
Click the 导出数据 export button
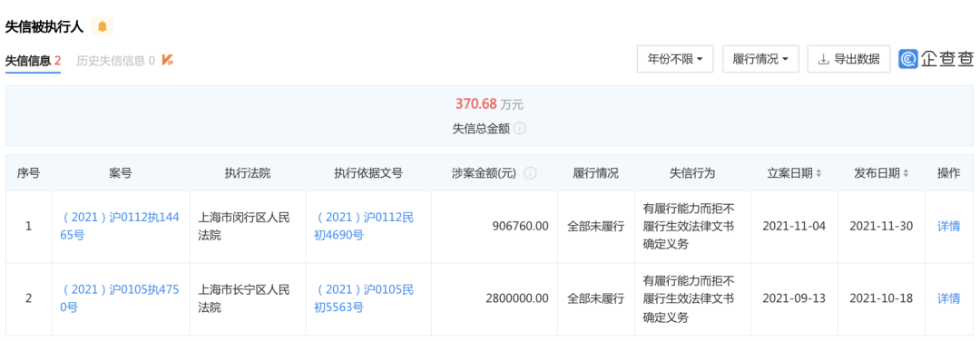click(848, 59)
